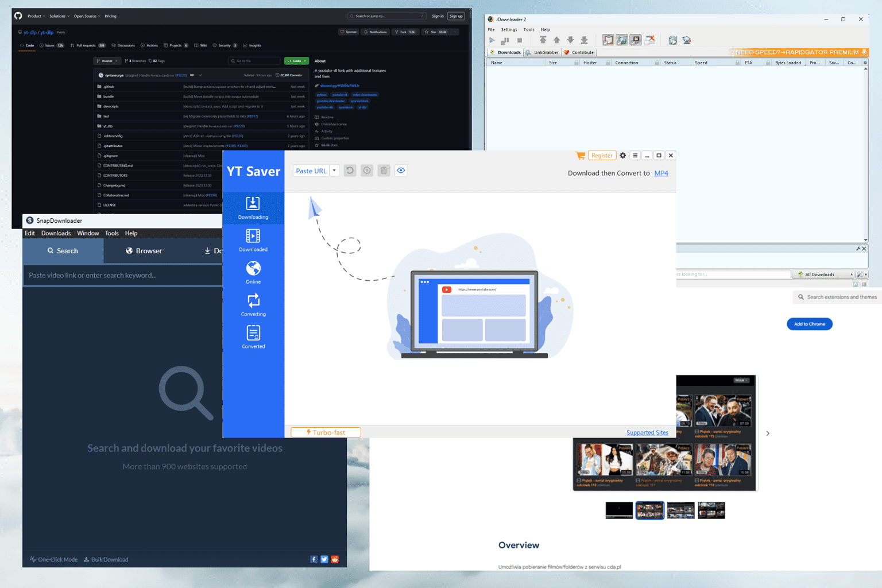The height and width of the screenshot is (588, 882).
Task: Click Turbo-fast button in YT Saver
Action: pyautogui.click(x=326, y=432)
